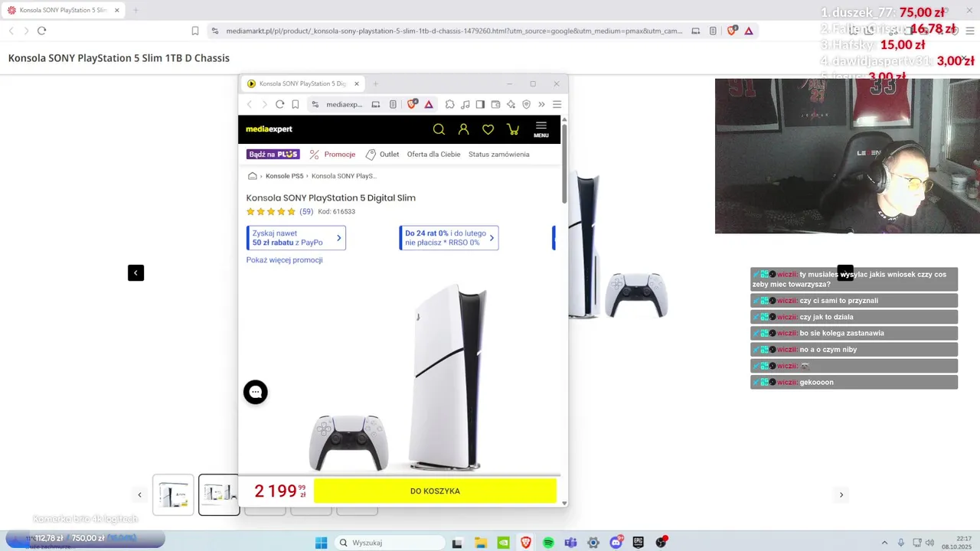Viewport: 980px width, 551px height.
Task: Expand the overflow chevrons in front toolbar
Action: click(541, 104)
